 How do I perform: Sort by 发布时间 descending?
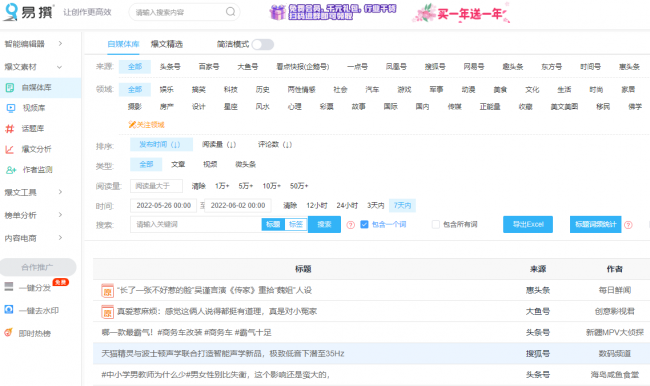coord(161,144)
